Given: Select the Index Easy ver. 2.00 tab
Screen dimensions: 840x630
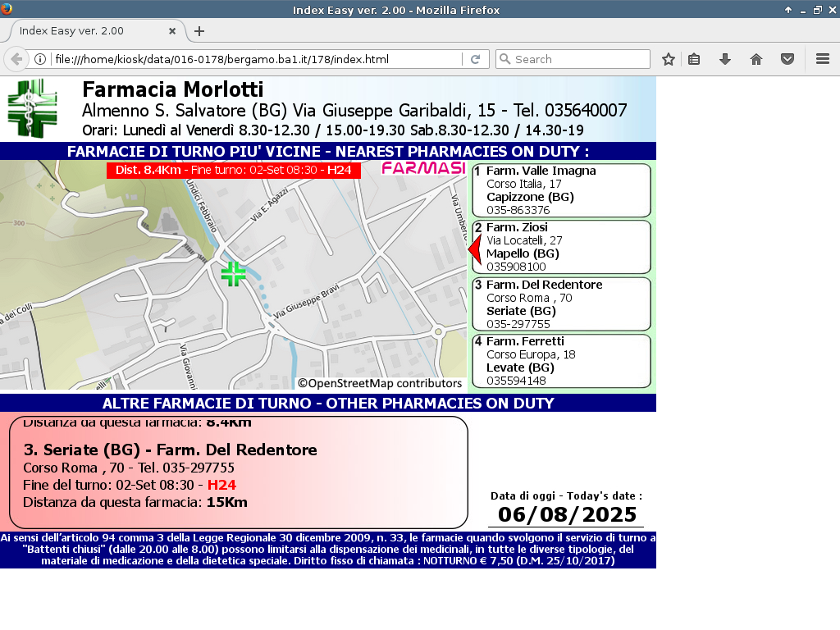Looking at the screenshot, I should (82, 31).
